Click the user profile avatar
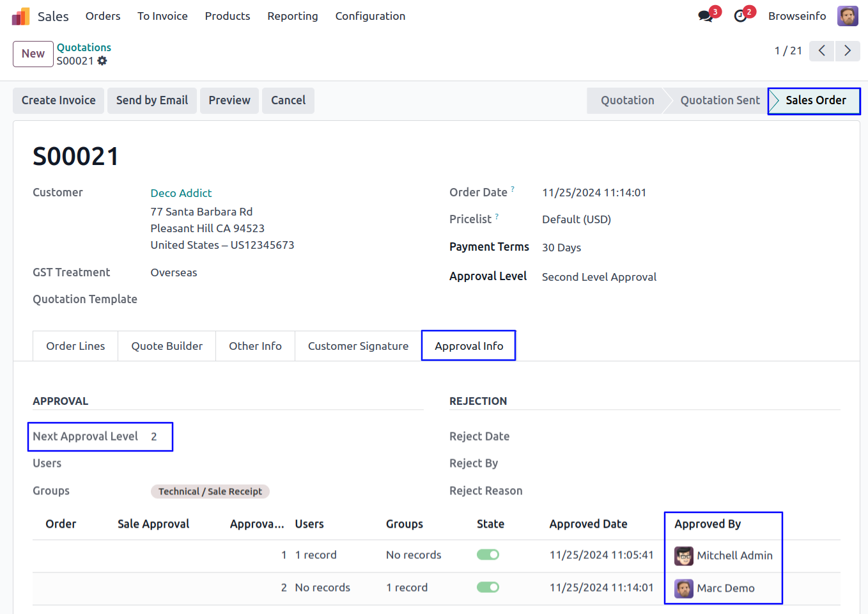Image resolution: width=868 pixels, height=614 pixels. pyautogui.click(x=848, y=16)
